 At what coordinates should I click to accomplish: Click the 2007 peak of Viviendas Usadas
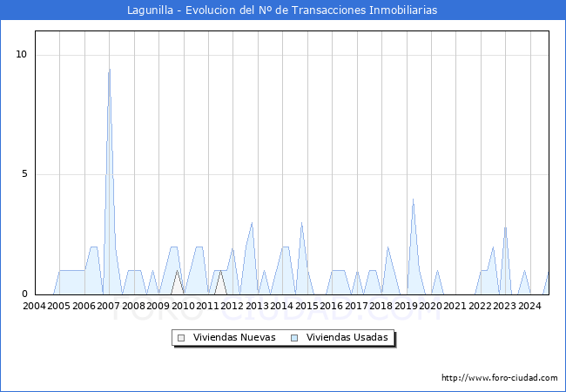click(x=110, y=70)
